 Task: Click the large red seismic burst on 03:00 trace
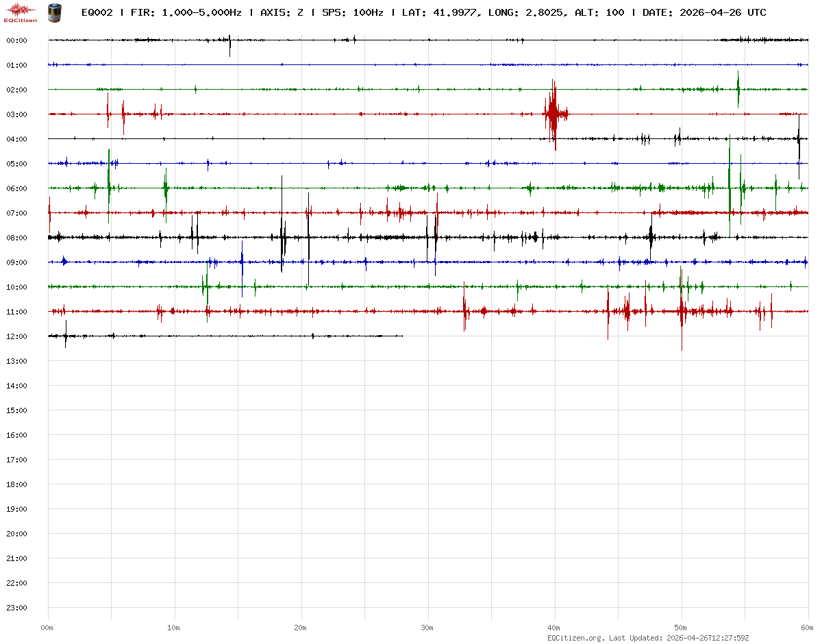553,114
